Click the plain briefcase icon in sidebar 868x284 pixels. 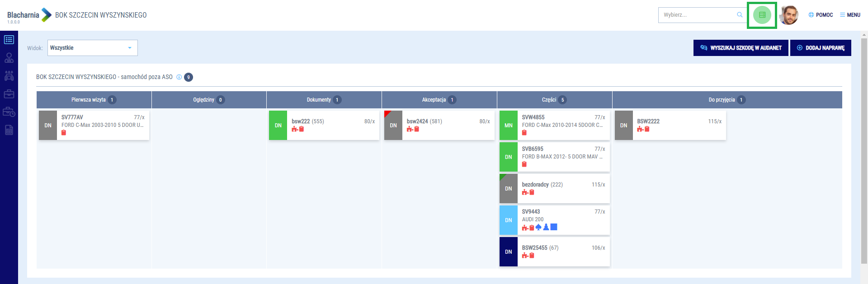coord(9,94)
